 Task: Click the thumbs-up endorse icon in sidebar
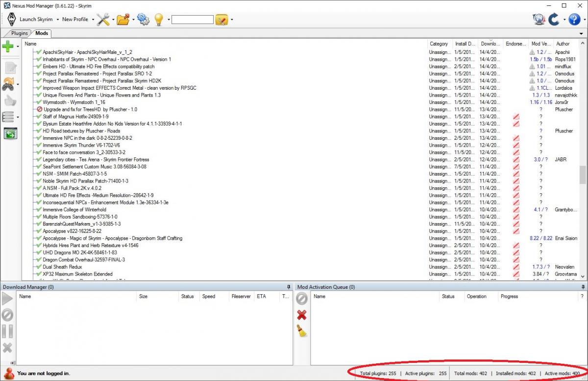pos(10,101)
